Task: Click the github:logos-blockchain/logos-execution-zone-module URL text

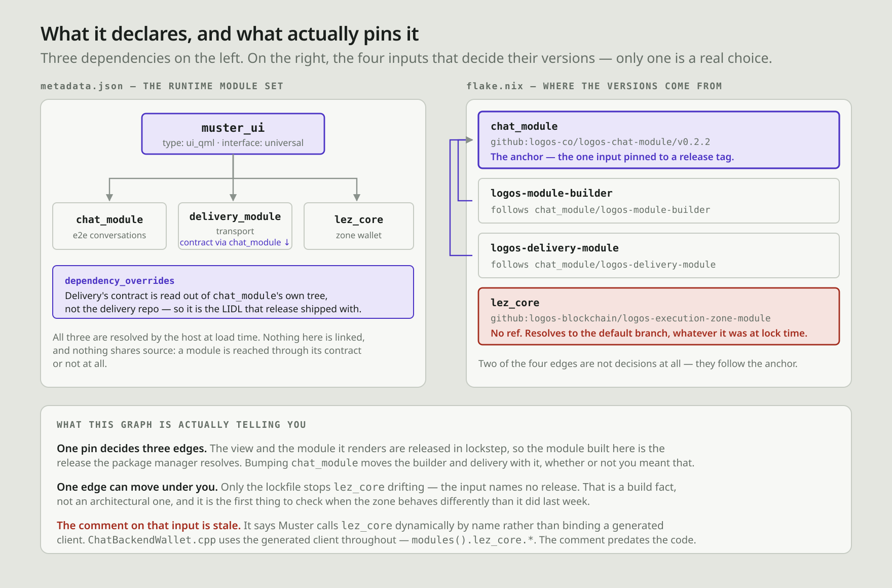Action: point(630,318)
